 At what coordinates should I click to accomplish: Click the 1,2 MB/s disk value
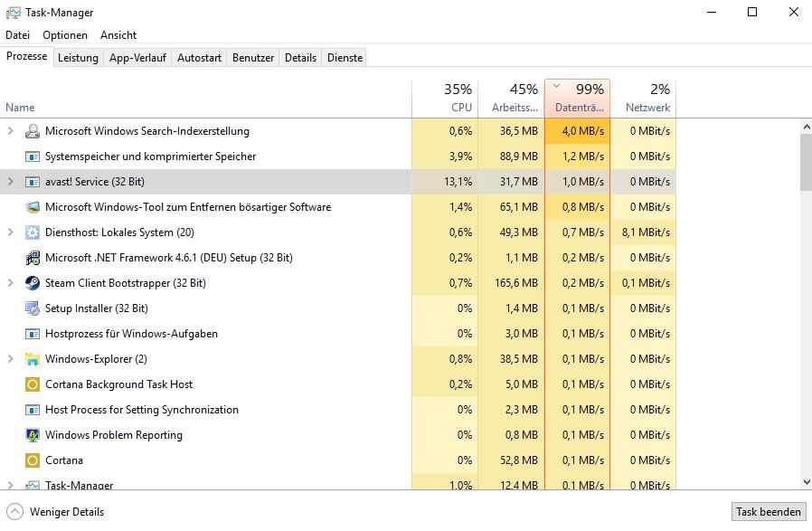(583, 156)
